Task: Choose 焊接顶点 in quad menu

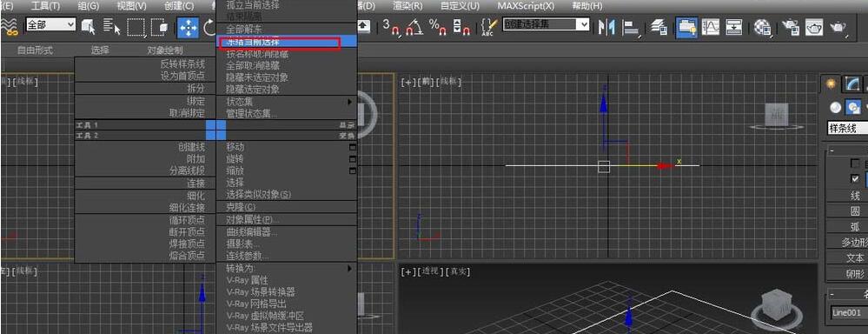Action: pos(187,244)
